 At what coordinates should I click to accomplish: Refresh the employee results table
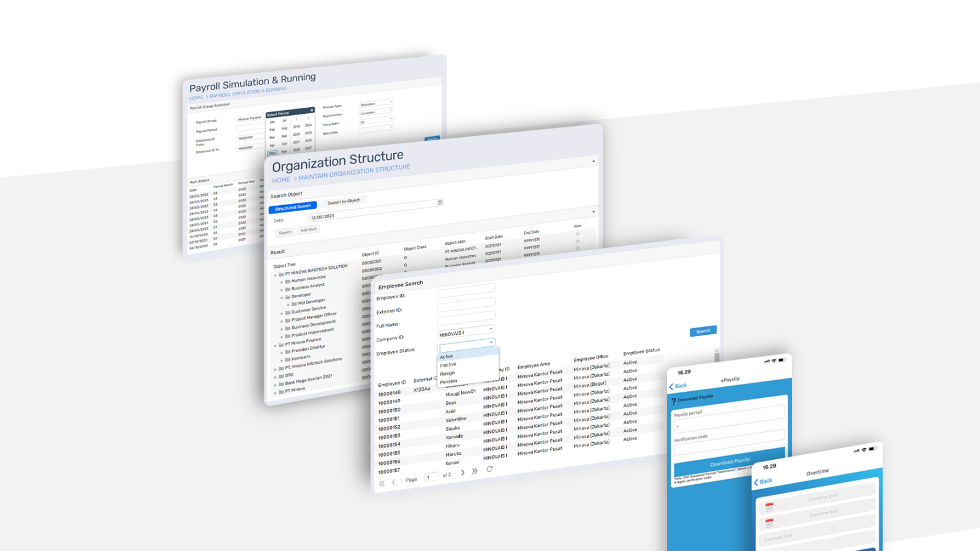[489, 469]
